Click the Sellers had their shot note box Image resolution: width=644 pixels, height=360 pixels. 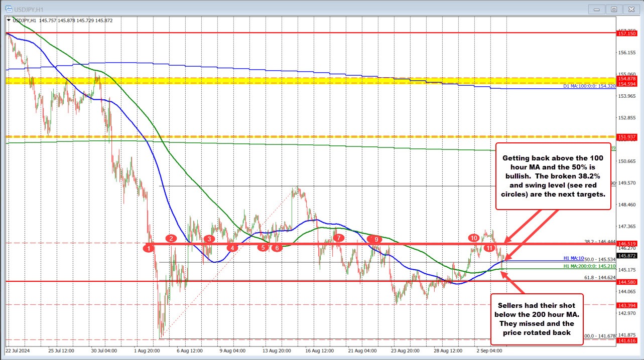coord(536,319)
